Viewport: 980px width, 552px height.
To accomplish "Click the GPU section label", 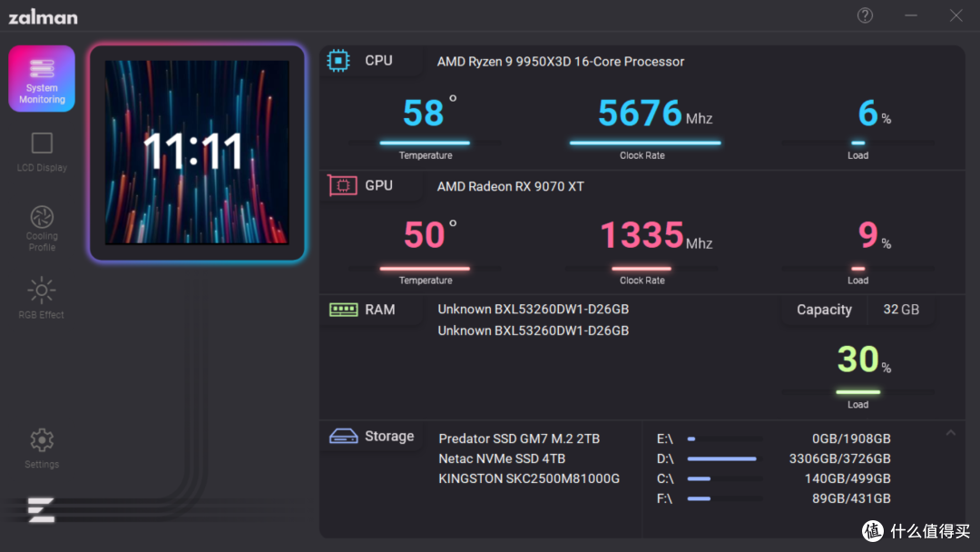I will (x=378, y=186).
